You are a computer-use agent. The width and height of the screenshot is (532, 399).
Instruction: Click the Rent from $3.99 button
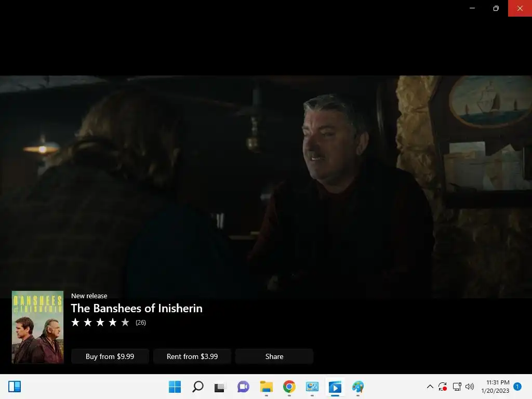[x=192, y=356]
